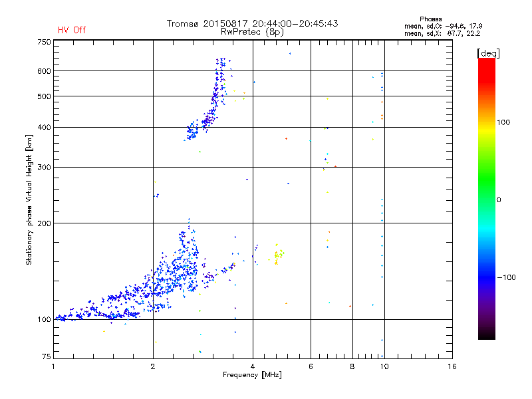Click the red 'HV Off' status text
This screenshot has height=399, width=532.
[x=72, y=30]
